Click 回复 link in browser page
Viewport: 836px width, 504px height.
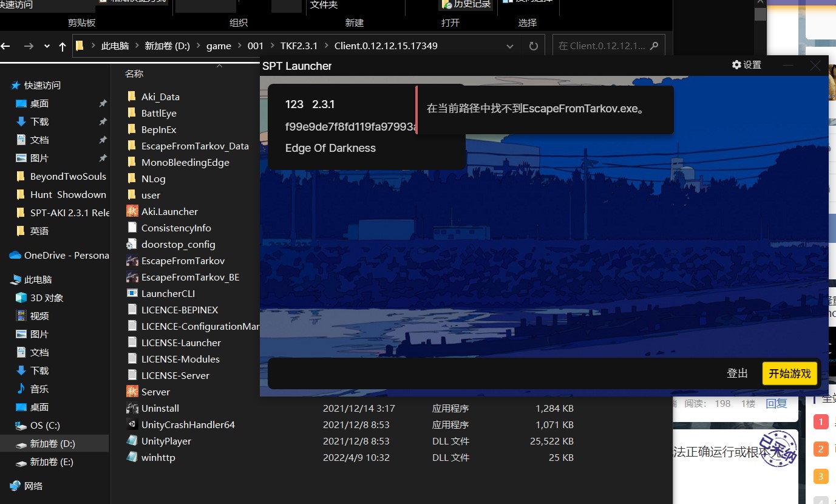tap(777, 404)
